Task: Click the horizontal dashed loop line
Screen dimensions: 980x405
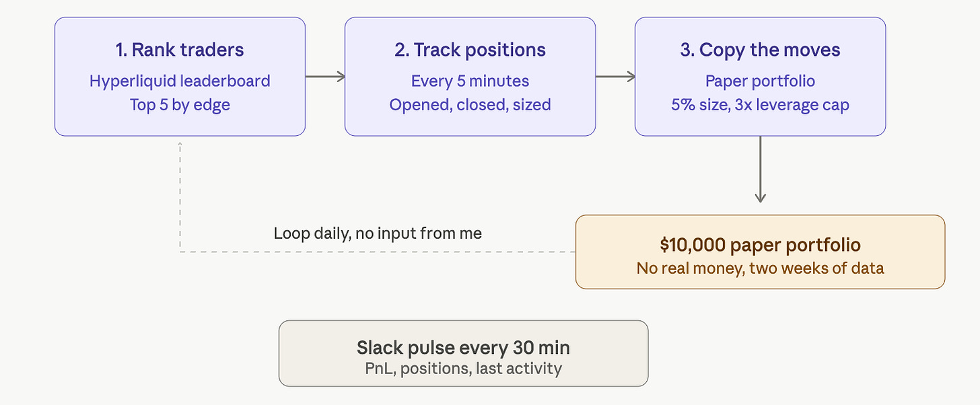Action: 378,252
